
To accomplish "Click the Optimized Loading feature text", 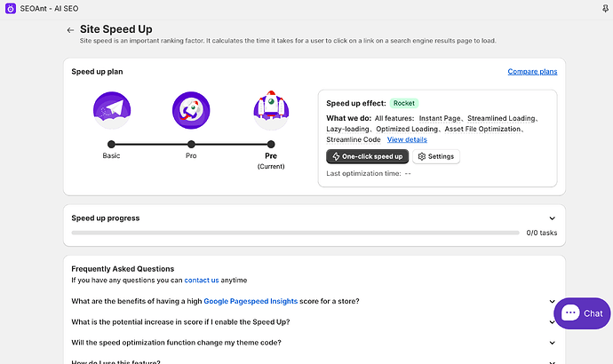I will coord(407,129).
